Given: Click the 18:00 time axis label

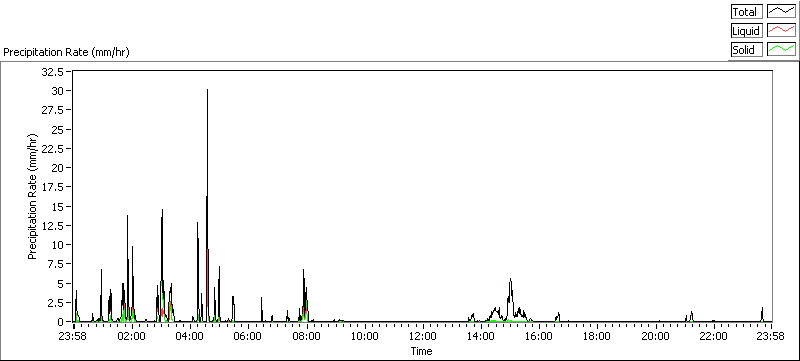Looking at the screenshot, I should (597, 336).
